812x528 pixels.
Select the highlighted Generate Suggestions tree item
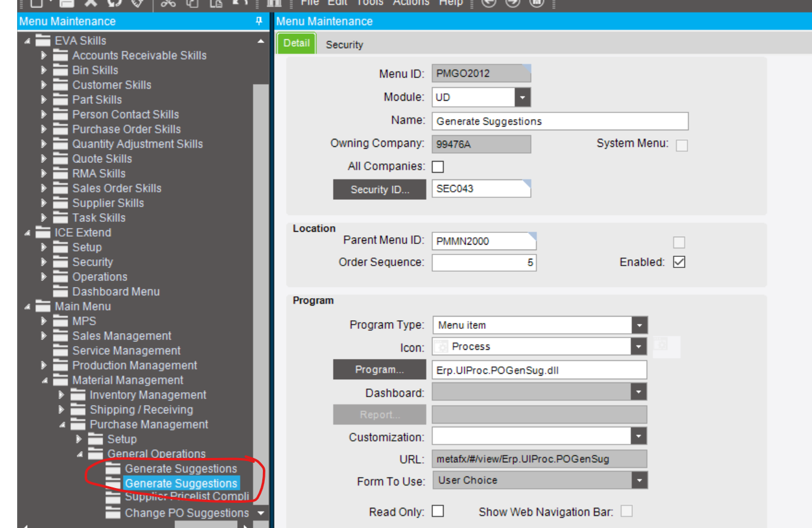coord(181,483)
